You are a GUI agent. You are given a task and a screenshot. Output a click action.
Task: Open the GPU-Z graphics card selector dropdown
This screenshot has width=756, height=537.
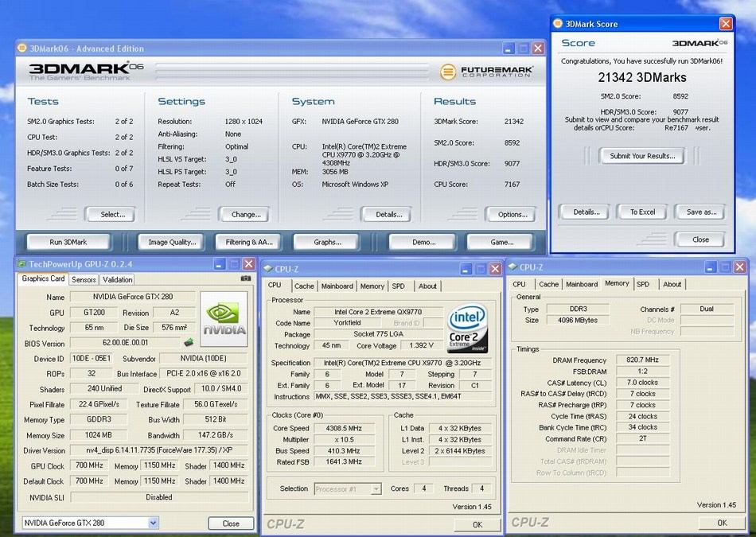(153, 523)
